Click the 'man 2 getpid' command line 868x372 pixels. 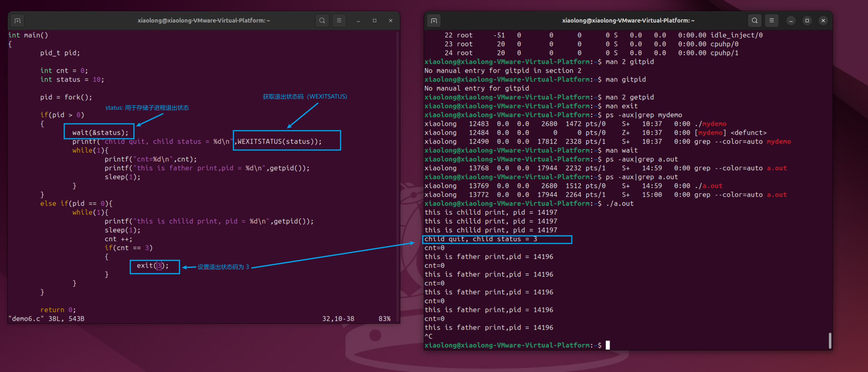point(539,97)
